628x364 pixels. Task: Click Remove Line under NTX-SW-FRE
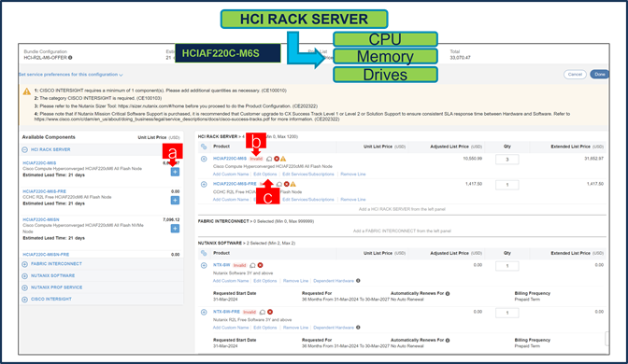295,328
